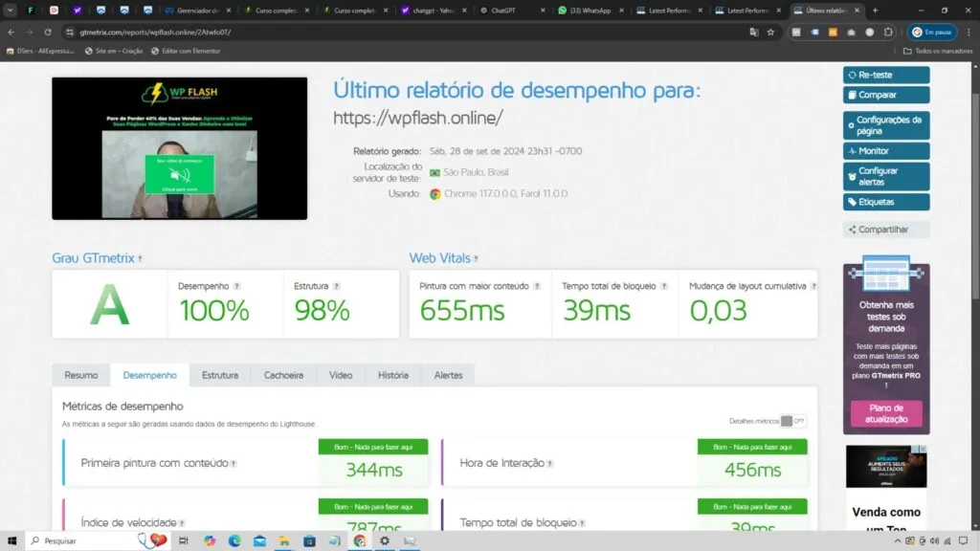Click the Etiquetas button
The height and width of the screenshot is (551, 980).
pyautogui.click(x=885, y=202)
